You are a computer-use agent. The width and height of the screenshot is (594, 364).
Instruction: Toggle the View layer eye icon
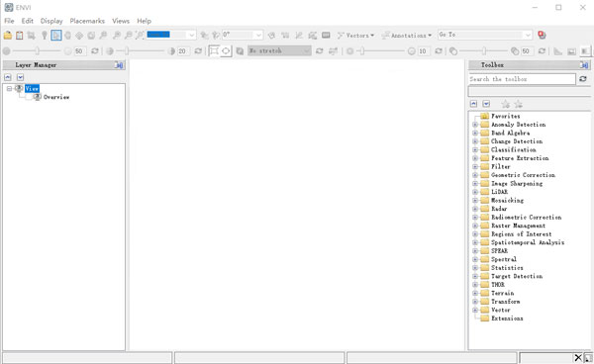[x=19, y=88]
